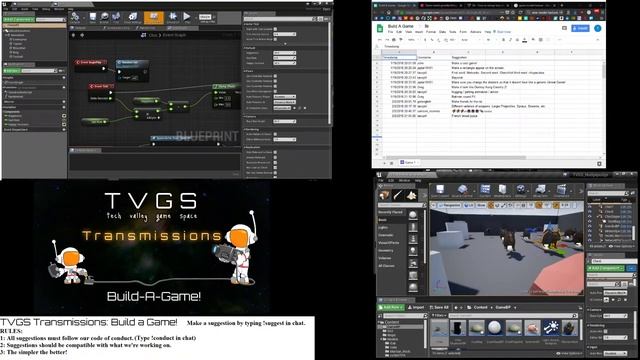Open text color picker in Sheets
The height and width of the screenshot is (360, 640).
524,40
